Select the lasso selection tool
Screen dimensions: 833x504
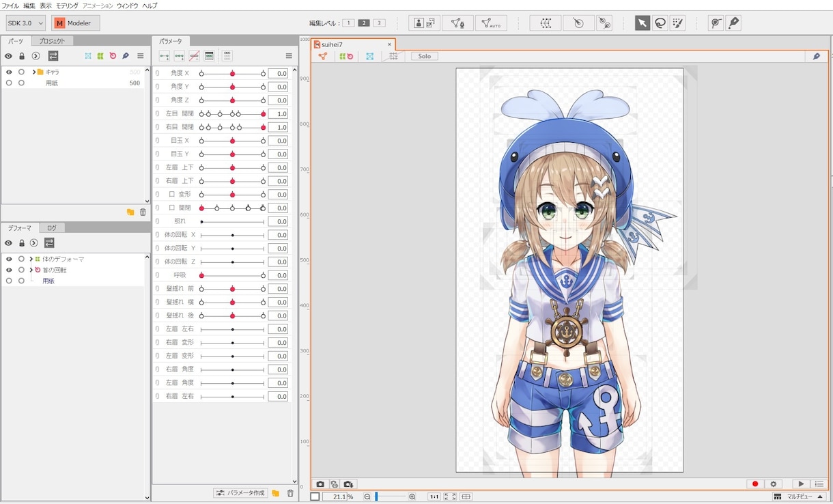coord(660,23)
